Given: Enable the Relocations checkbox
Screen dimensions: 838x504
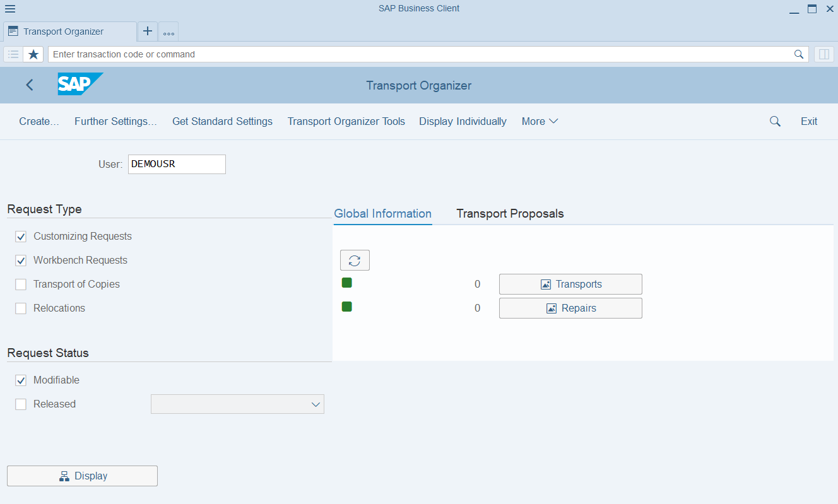Looking at the screenshot, I should (x=21, y=308).
